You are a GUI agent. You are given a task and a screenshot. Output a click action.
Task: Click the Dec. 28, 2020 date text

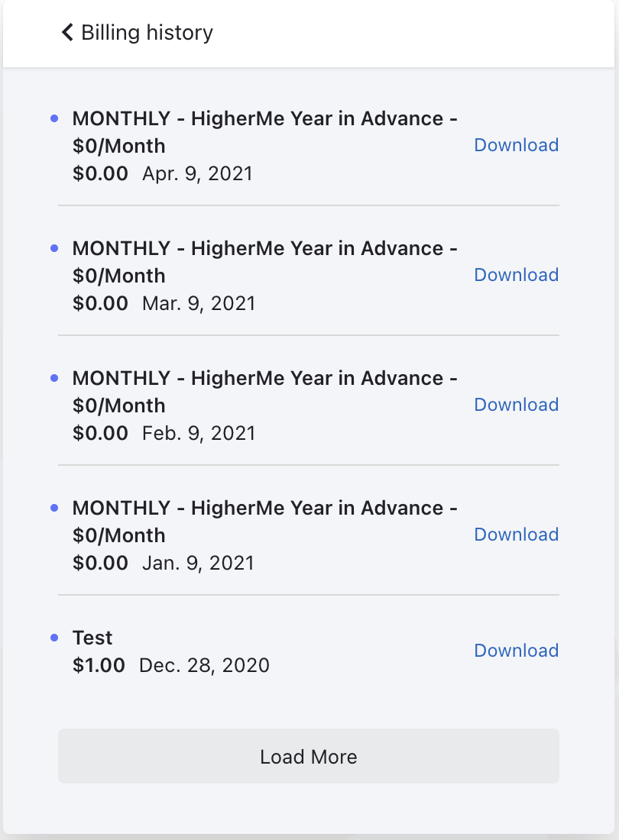[204, 665]
